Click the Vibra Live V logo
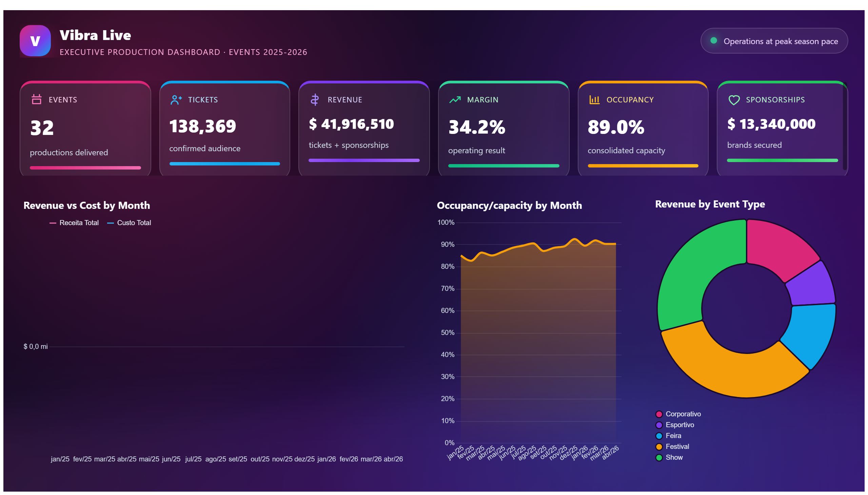The image size is (868, 495). click(x=35, y=41)
